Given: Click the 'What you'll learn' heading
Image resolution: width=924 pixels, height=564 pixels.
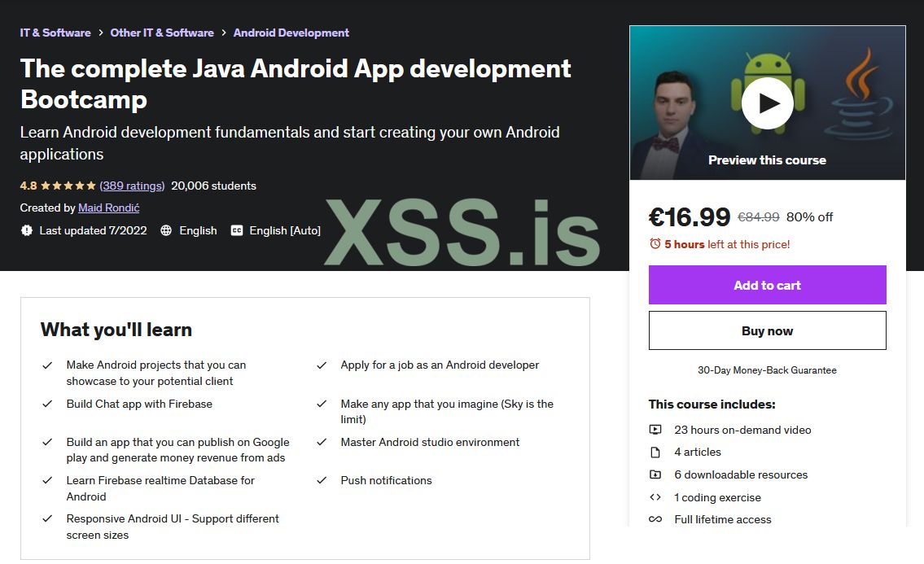Looking at the screenshot, I should coord(116,330).
